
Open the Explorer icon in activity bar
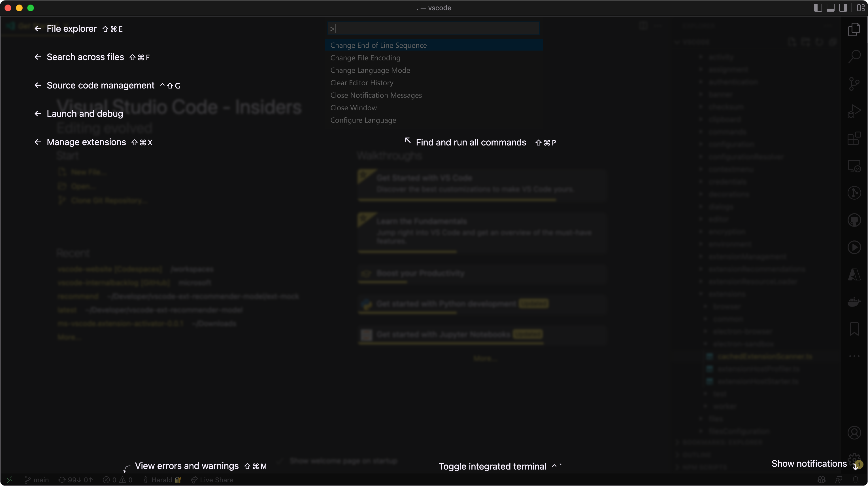pos(854,30)
